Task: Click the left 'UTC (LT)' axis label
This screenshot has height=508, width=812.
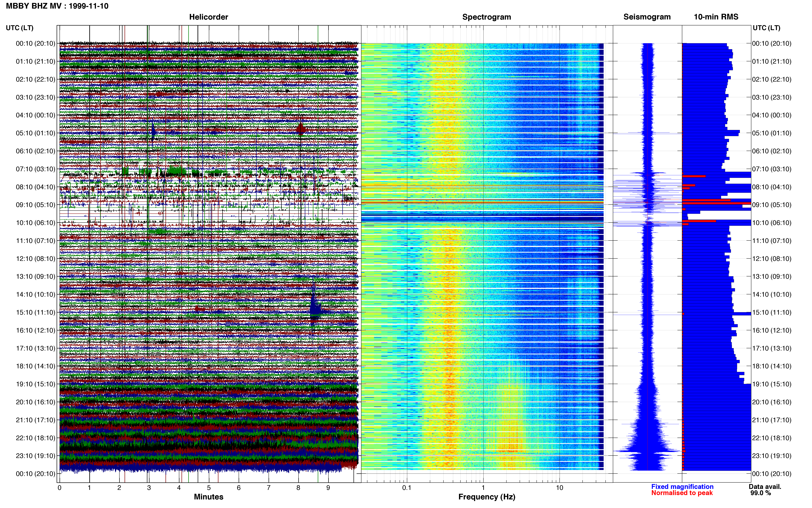Action: (x=19, y=28)
